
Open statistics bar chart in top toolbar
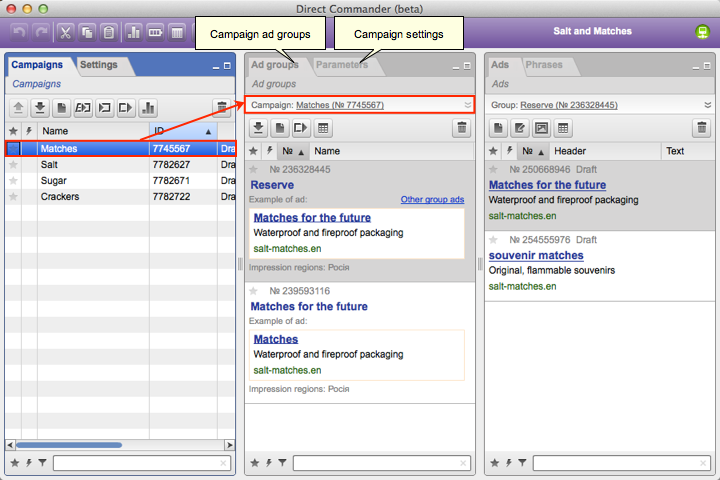point(134,33)
